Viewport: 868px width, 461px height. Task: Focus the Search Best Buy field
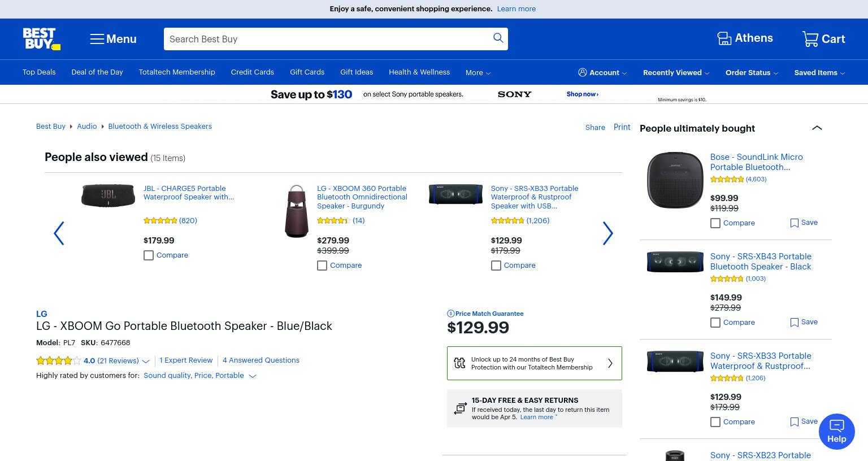pos(328,39)
